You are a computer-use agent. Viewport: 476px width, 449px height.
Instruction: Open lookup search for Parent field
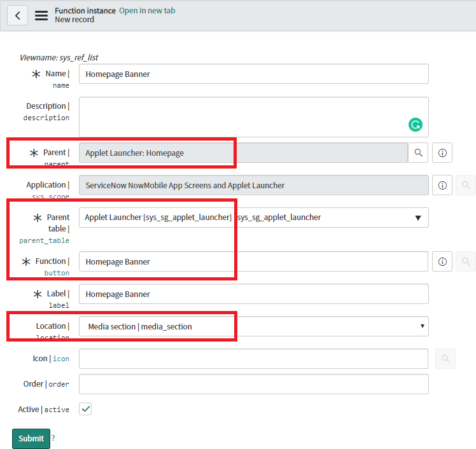tap(418, 153)
